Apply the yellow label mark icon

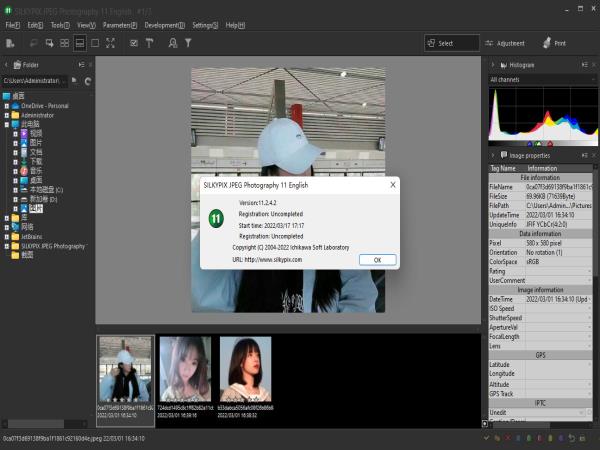point(550,438)
